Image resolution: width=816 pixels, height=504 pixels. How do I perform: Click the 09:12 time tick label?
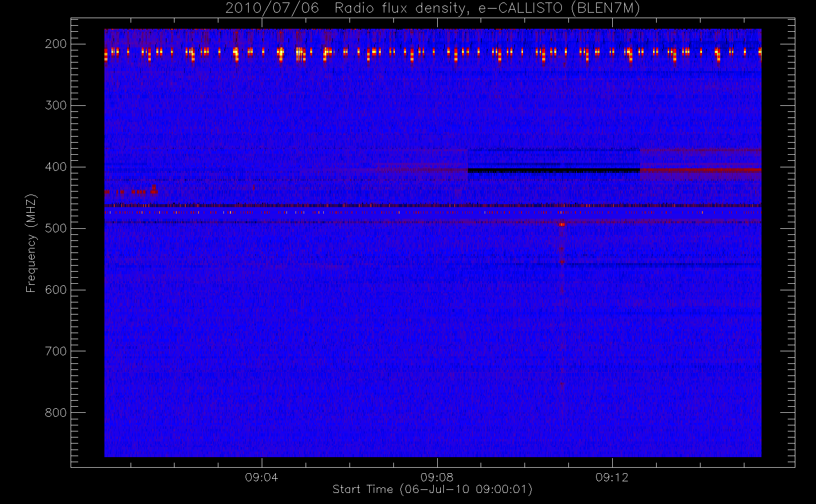click(612, 477)
